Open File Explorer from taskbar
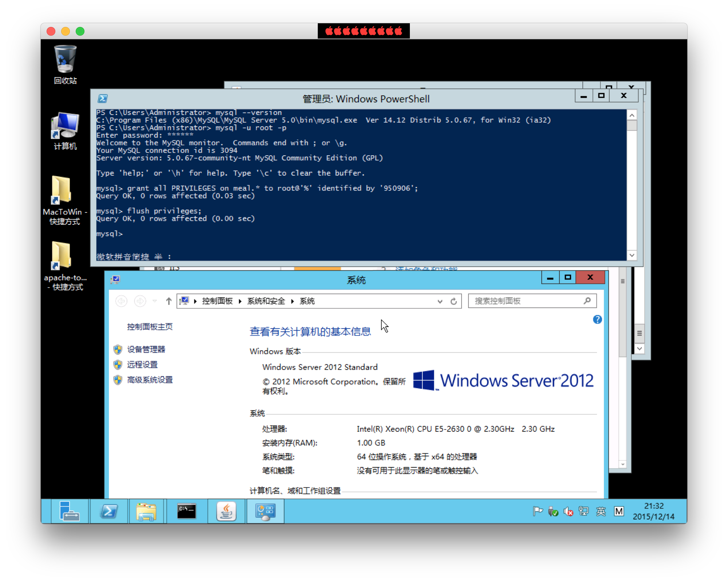The height and width of the screenshot is (582, 728). tap(146, 511)
